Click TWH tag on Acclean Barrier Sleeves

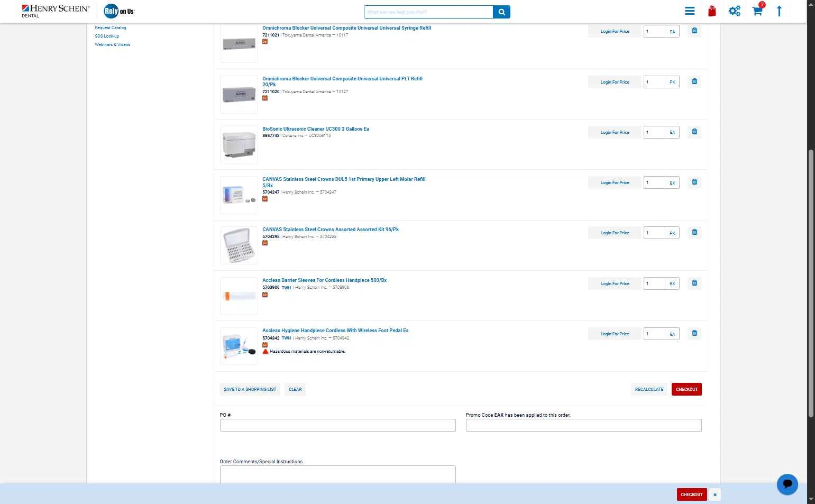click(286, 288)
